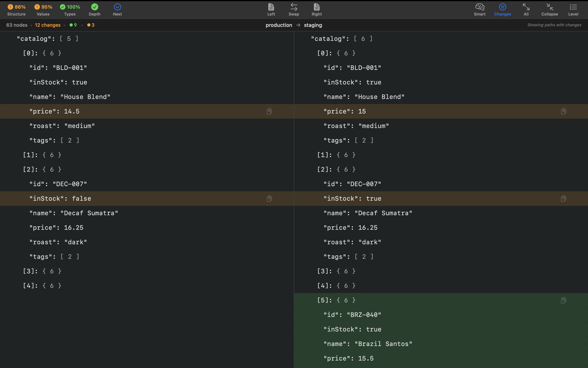Screen dimensions: 588x368
Task: Copy the added [5] node
Action: click(563, 300)
